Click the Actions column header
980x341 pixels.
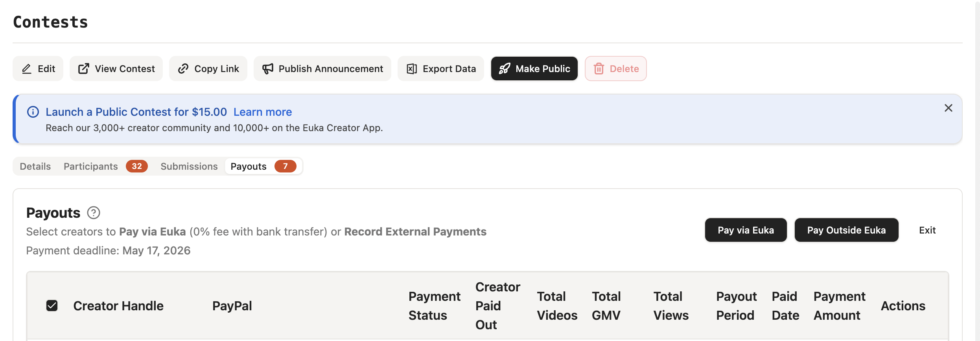pos(903,306)
